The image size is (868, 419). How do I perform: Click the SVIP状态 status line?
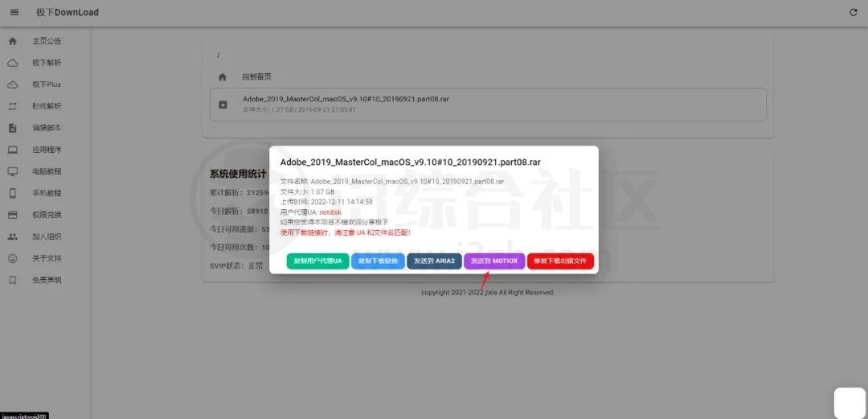point(236,265)
